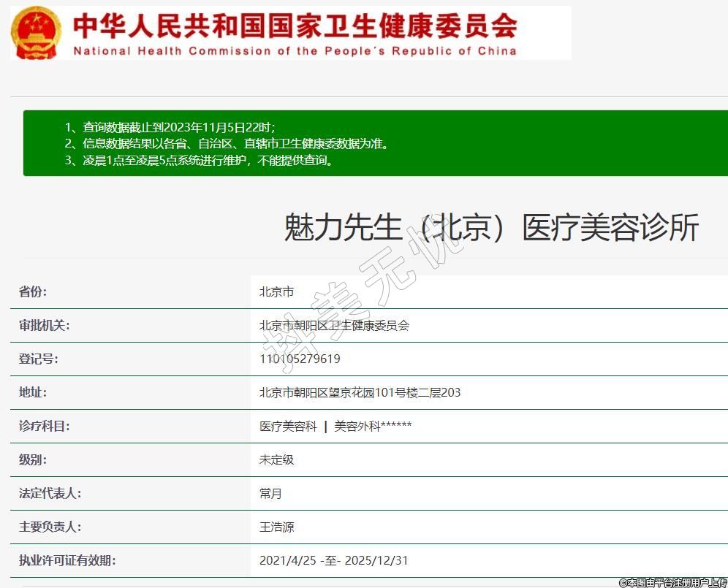
Task: Click 医疗美容科 in the departments row
Action: [288, 427]
